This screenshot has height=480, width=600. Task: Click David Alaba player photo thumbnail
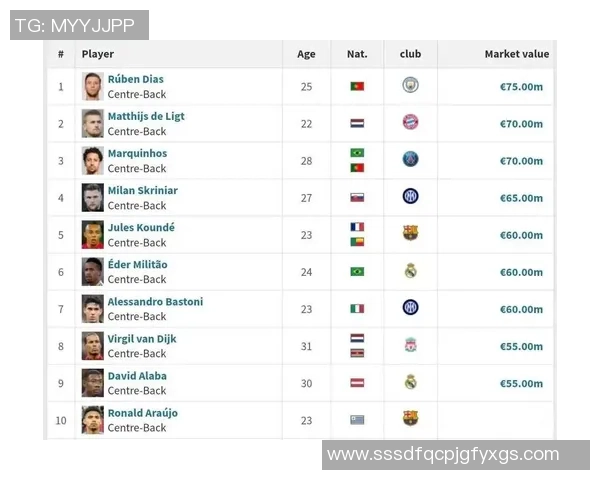coord(93,382)
